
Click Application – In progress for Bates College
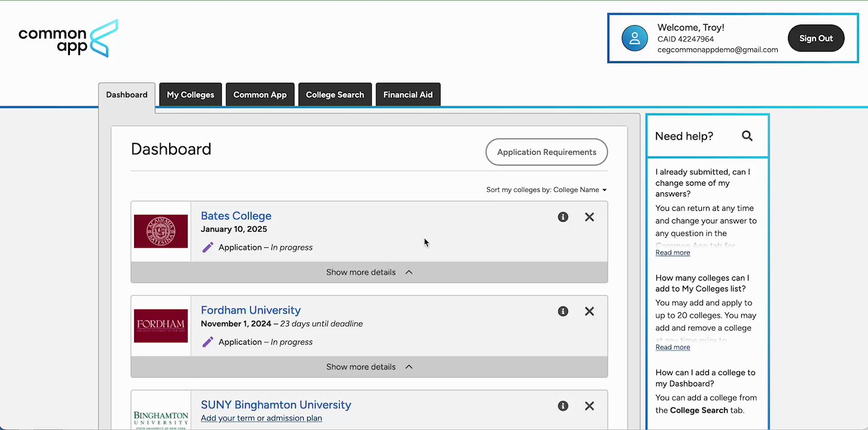265,247
